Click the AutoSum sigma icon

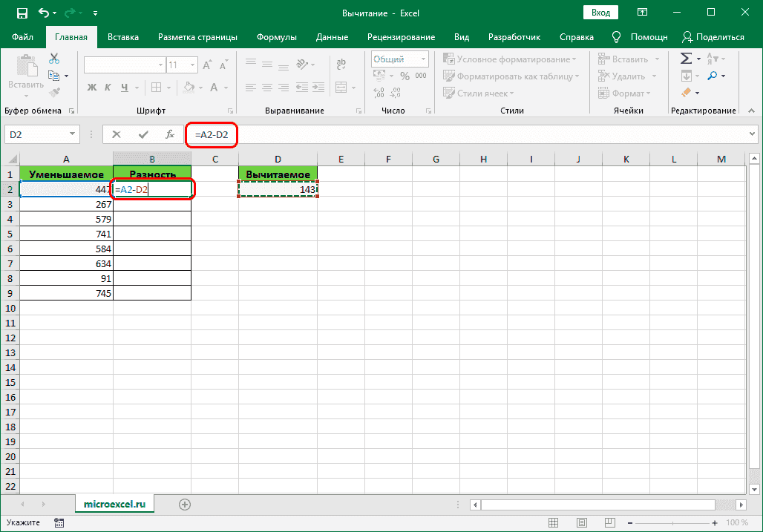(686, 59)
